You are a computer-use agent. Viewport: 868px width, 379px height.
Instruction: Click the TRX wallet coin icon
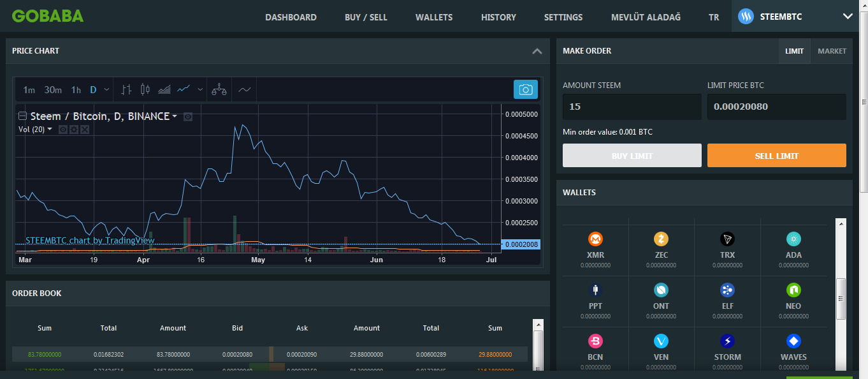tap(727, 239)
